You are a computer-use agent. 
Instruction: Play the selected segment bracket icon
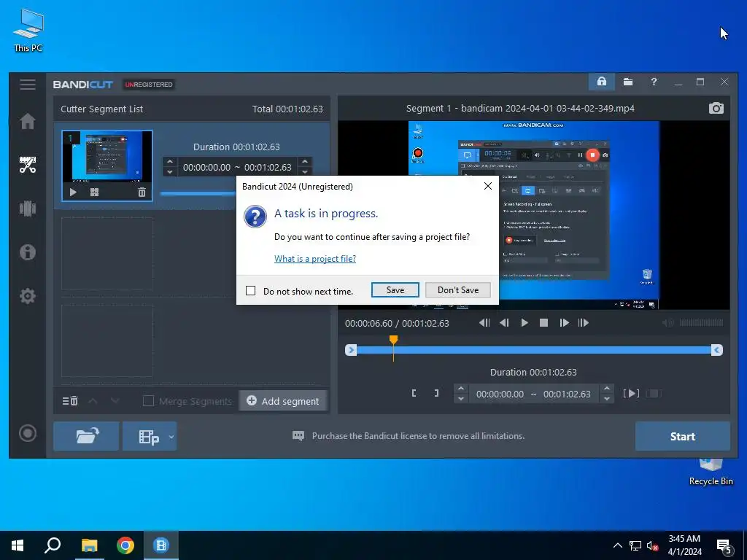[x=631, y=393]
